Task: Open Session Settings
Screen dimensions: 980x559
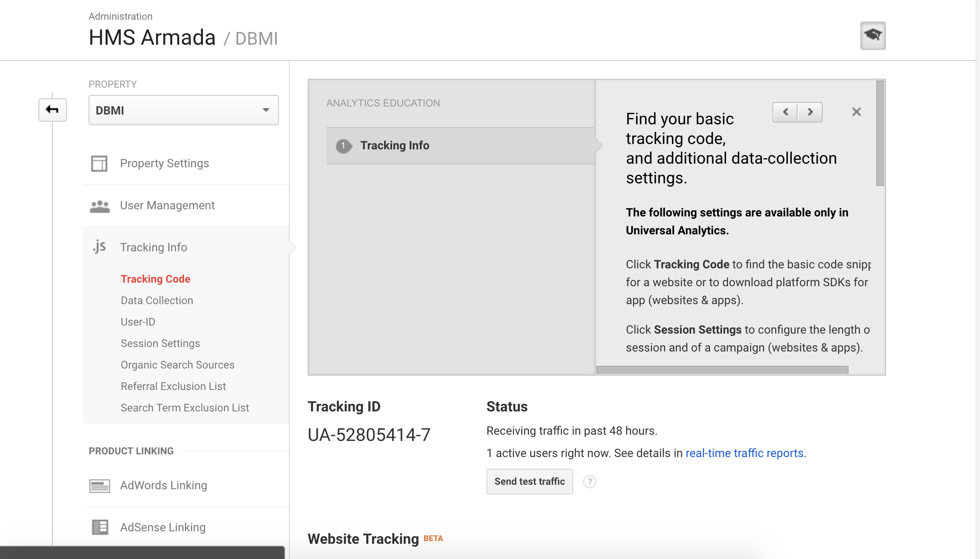Action: (x=161, y=343)
